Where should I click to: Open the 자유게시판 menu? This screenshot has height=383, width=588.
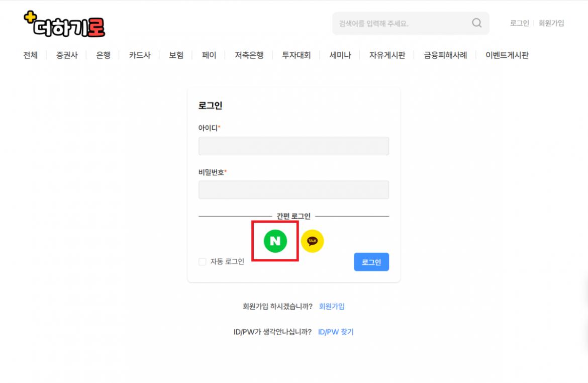387,55
